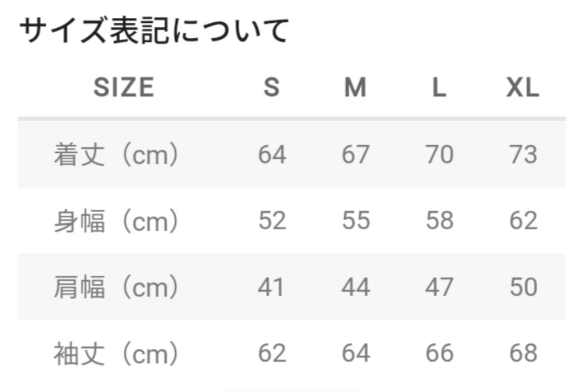Click the 肩幅 value 41 for size S
This screenshot has height=392, width=580.
(x=271, y=287)
